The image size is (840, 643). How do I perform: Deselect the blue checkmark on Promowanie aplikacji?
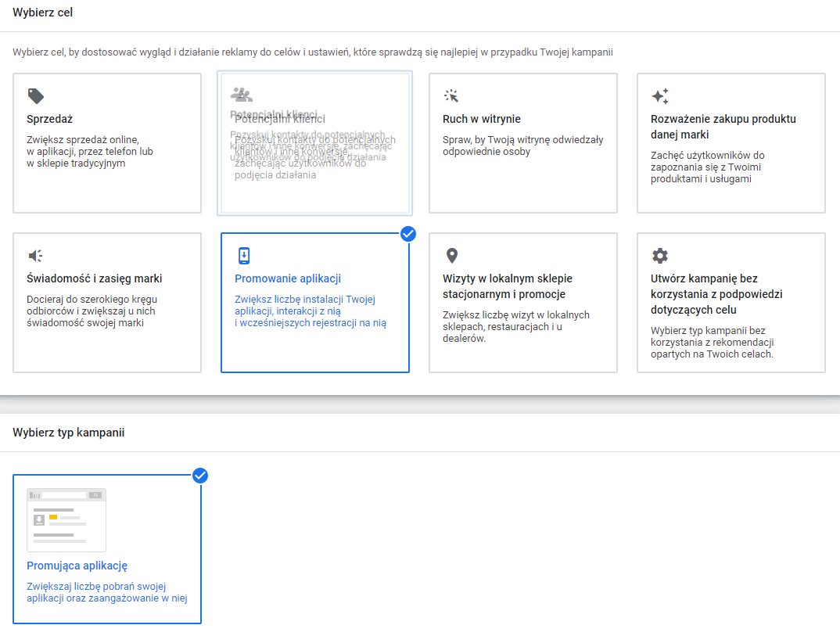coord(407,233)
